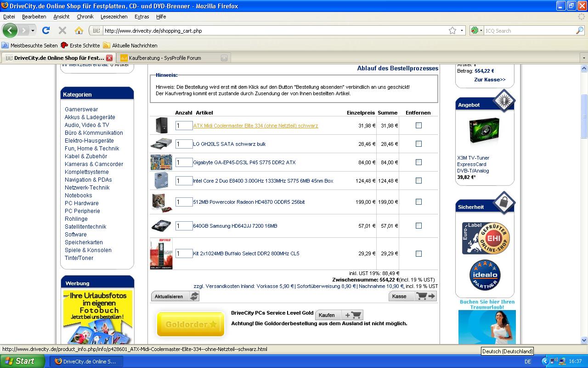The width and height of the screenshot is (588, 368).
Task: Select removal checkbox for Intel Core 2 Duo E8400
Action: tap(418, 181)
